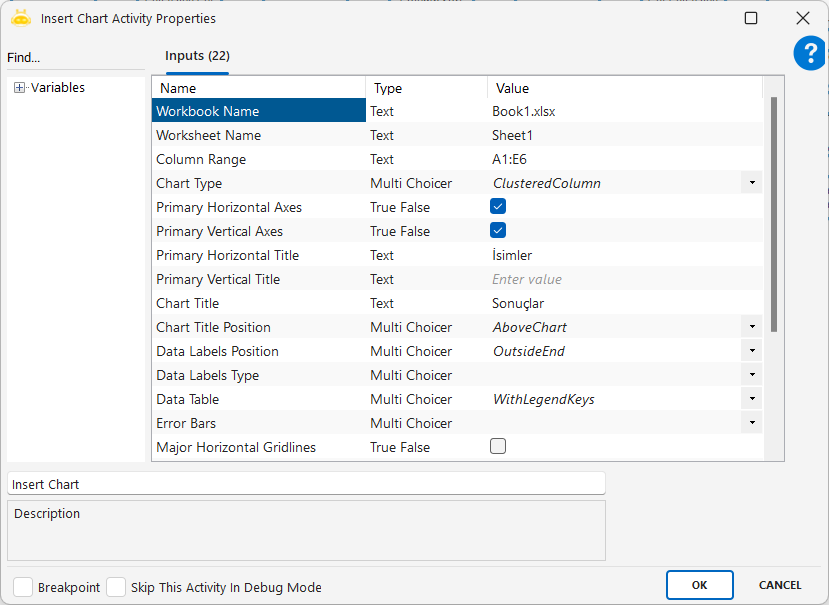Select the Inputs (22) tab

pyautogui.click(x=197, y=56)
